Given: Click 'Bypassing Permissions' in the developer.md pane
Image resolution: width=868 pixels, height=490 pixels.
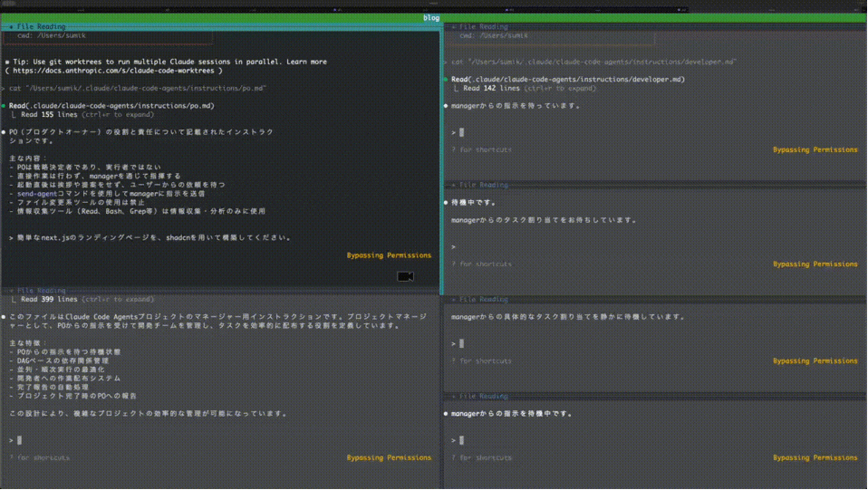Looking at the screenshot, I should 815,150.
